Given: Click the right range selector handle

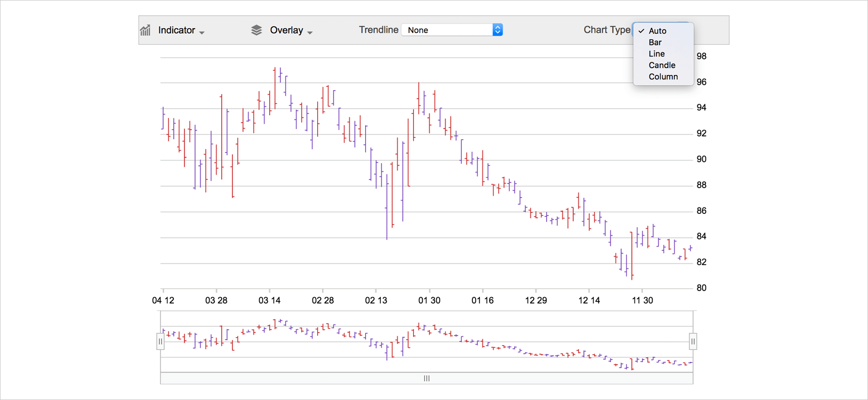Looking at the screenshot, I should click(693, 341).
